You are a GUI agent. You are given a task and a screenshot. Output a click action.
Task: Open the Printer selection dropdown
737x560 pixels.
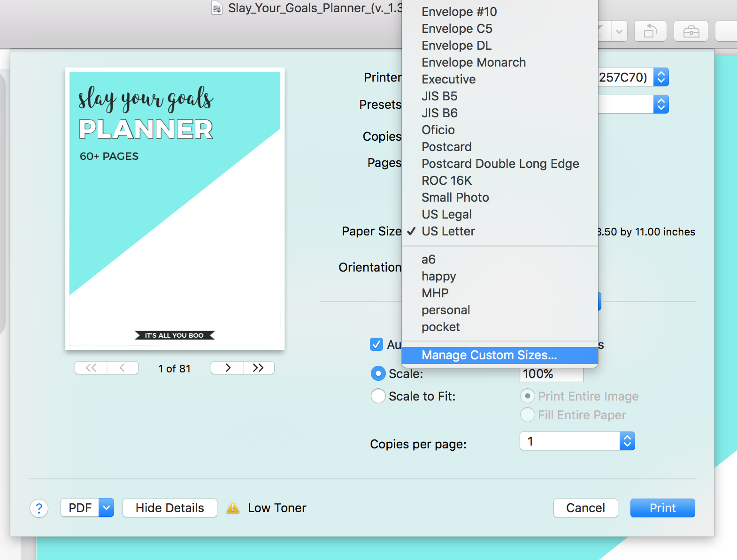click(x=661, y=77)
